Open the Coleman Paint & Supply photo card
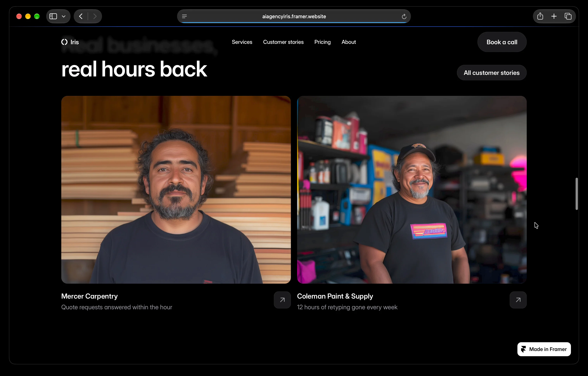588x376 pixels. (412, 190)
